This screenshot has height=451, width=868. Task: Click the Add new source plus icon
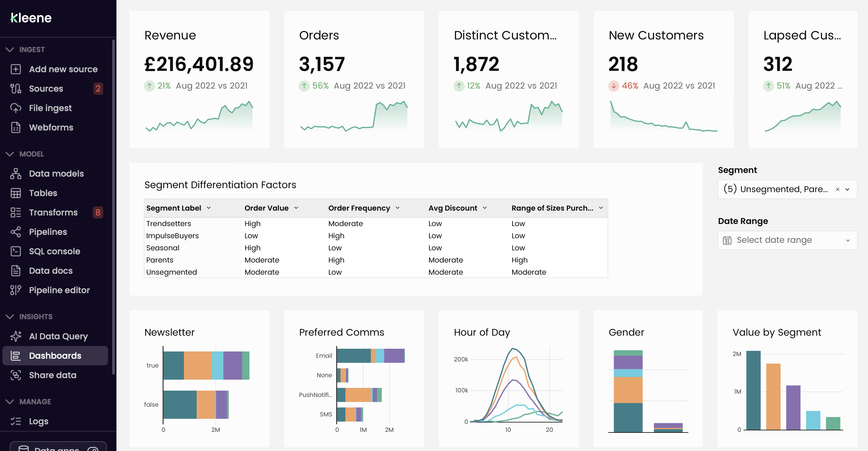tap(15, 69)
